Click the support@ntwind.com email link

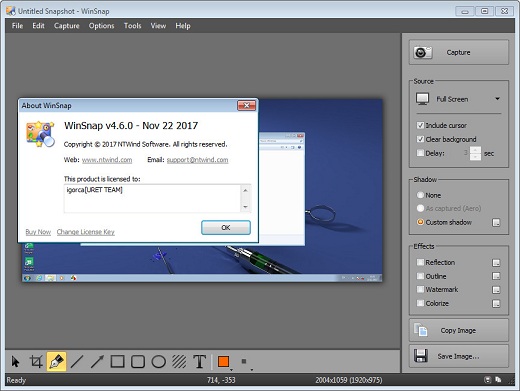(197, 160)
